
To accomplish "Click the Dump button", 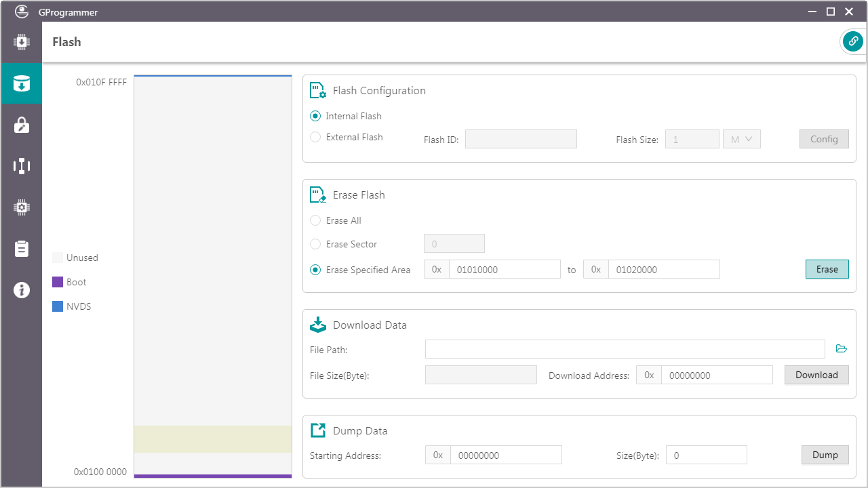I will click(825, 455).
